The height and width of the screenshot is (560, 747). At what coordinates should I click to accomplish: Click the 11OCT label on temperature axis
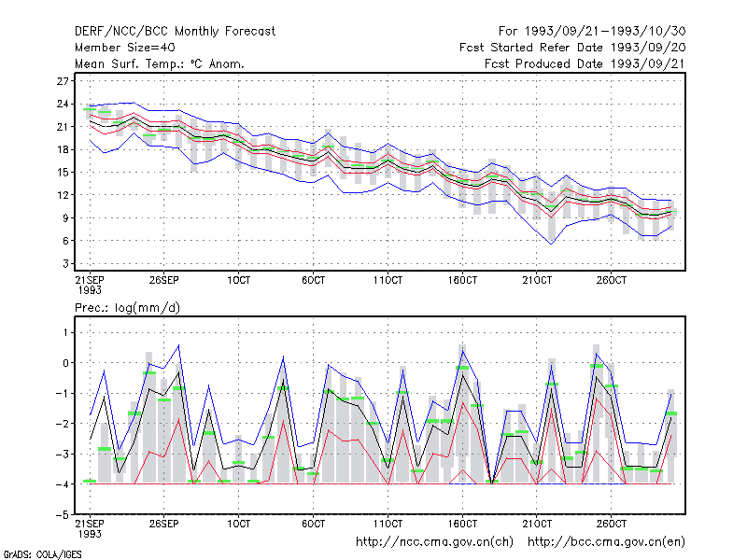coord(388,280)
